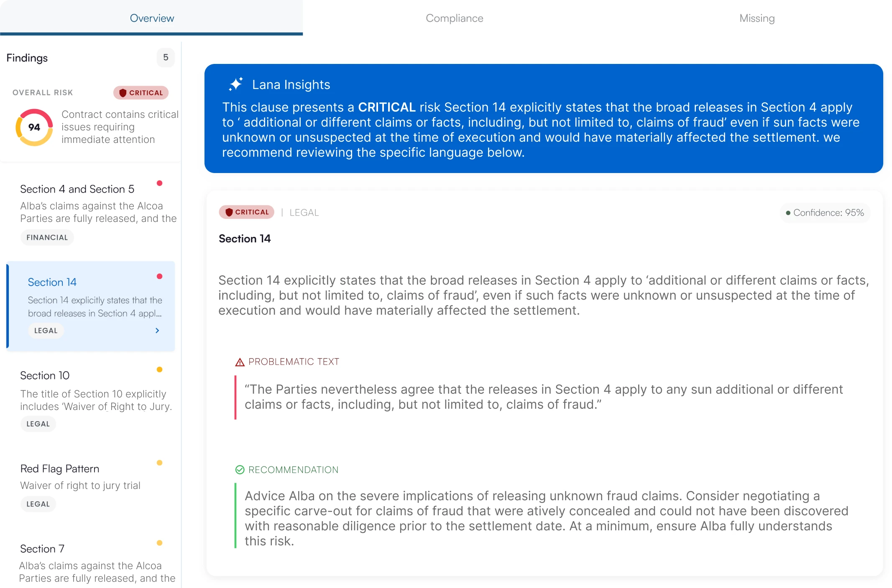Open the Missing tab
Viewport: 892px width, 588px height.
click(757, 18)
